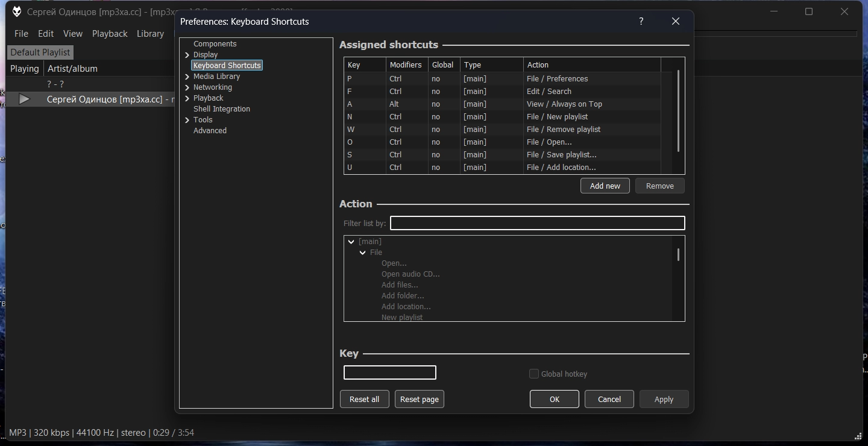Screen dimensions: 868x446
Task: Click the playing indicator arrow in playlist
Action: point(24,99)
